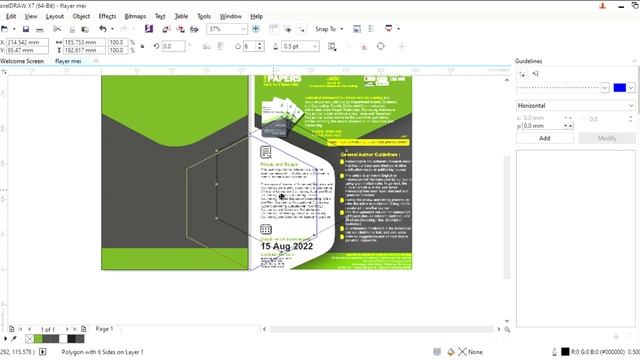Viewport: 640px width, 360px height.
Task: Click the Search content icon
Action: pos(149,29)
